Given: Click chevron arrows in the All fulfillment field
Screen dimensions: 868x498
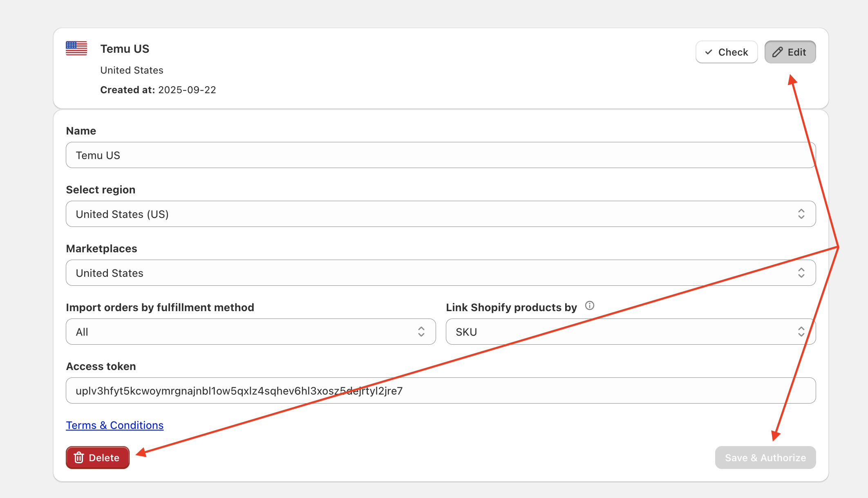Looking at the screenshot, I should coord(421,332).
